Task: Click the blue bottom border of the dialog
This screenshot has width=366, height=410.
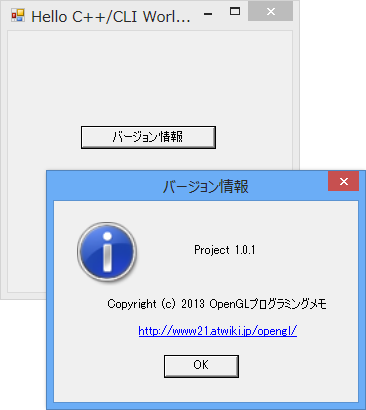Action: (206, 406)
